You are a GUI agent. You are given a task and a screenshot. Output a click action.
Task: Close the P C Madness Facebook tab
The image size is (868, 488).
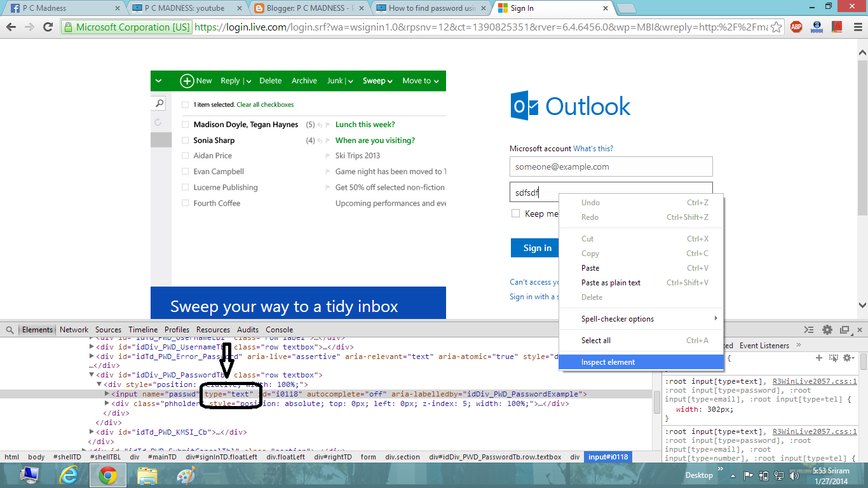tap(117, 8)
